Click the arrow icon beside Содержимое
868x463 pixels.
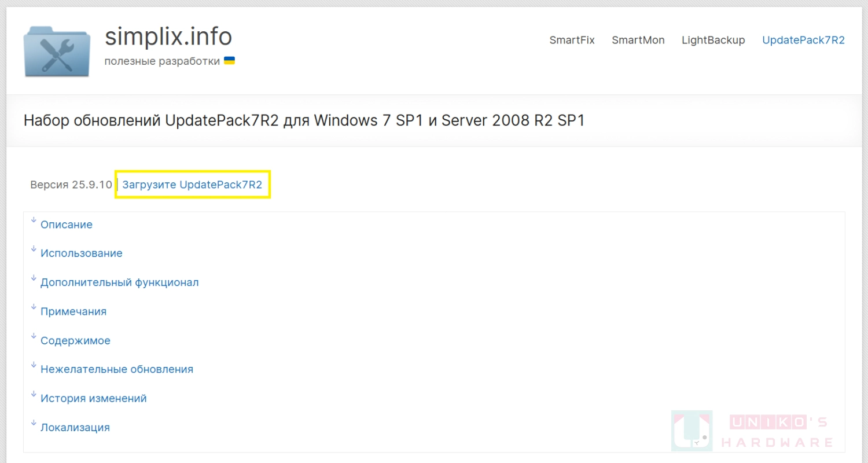[34, 336]
